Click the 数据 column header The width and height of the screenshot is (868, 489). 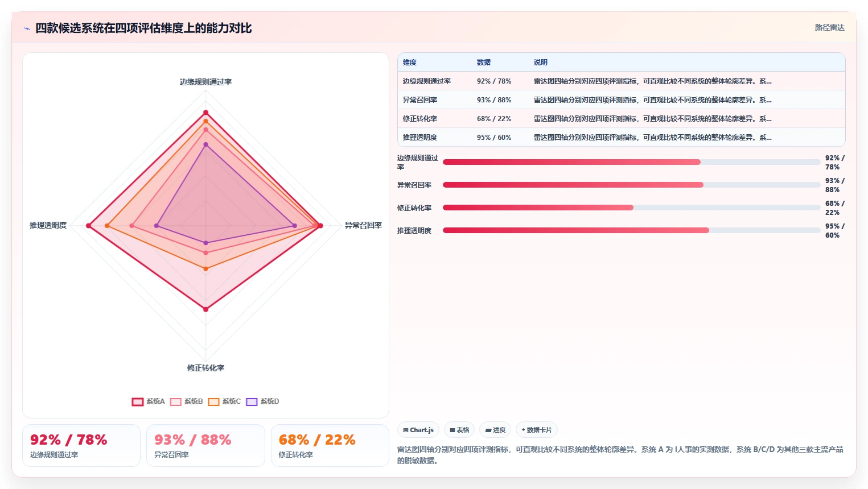coord(484,63)
